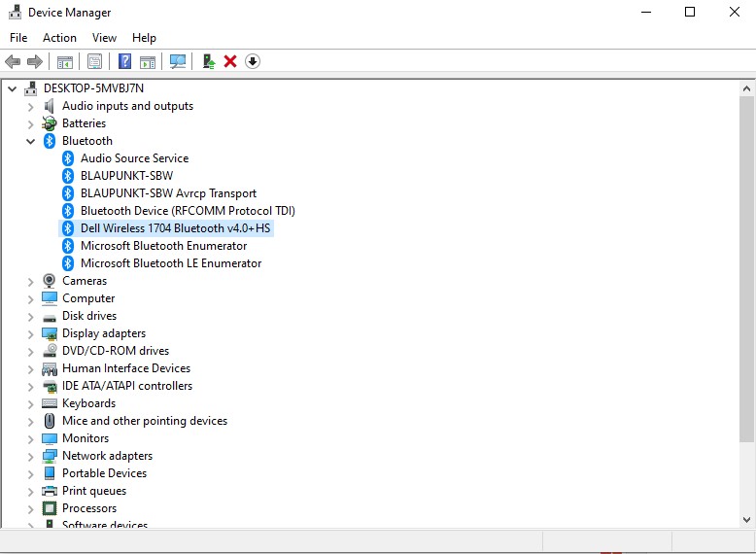Screen dimensions: 756x554
Task: Click the Update driver toolbar icon
Action: (208, 61)
